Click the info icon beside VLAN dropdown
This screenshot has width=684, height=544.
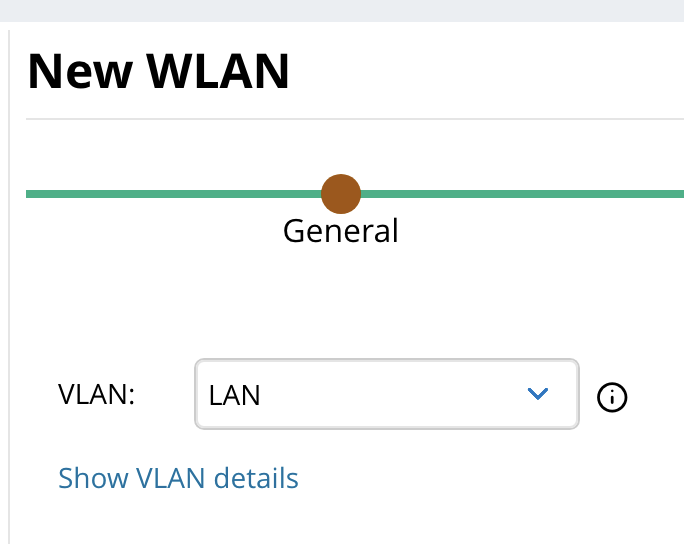[x=612, y=397]
